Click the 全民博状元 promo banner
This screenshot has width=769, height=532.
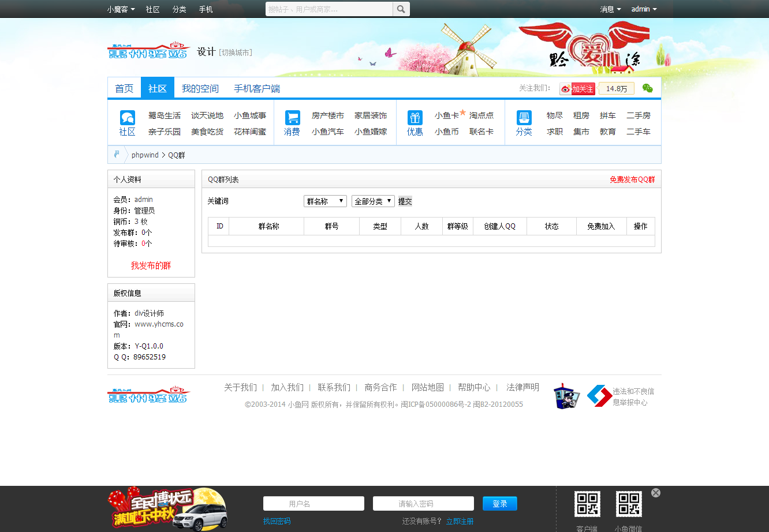(x=167, y=509)
